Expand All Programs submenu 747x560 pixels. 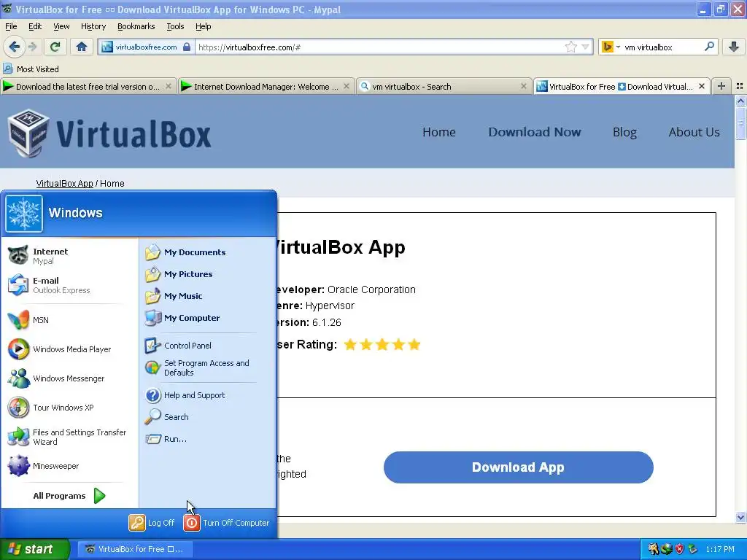(x=69, y=496)
